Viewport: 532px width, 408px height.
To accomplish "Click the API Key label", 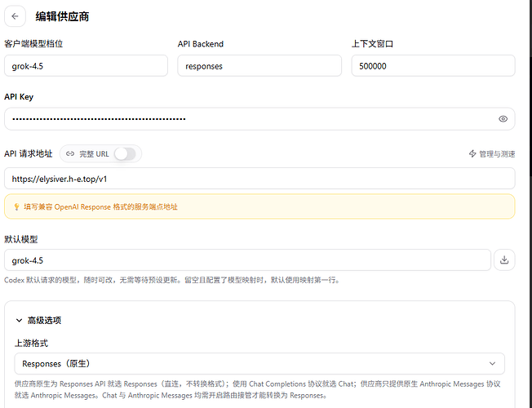I will [x=19, y=97].
